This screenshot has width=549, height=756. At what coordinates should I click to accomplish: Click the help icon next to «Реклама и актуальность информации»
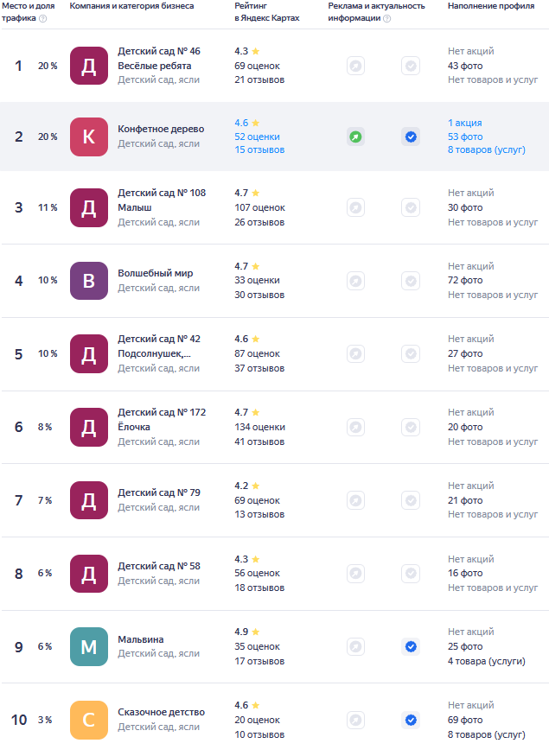pyautogui.click(x=387, y=18)
